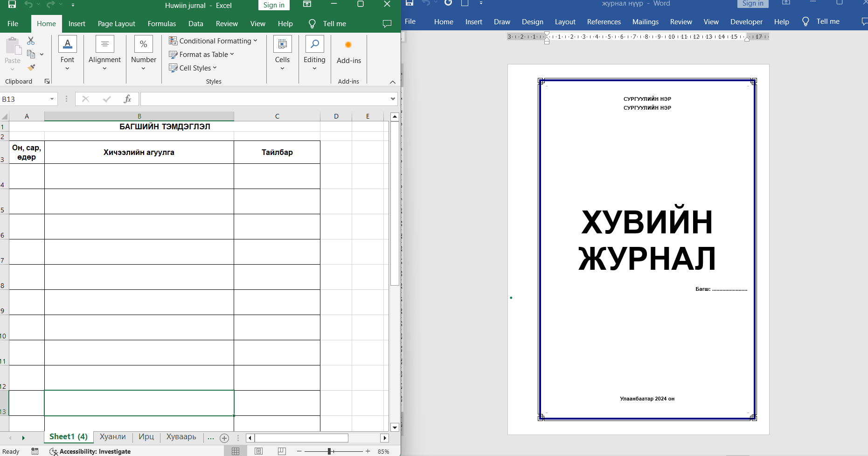Open the Conditional Formatting dropdown

coord(213,41)
